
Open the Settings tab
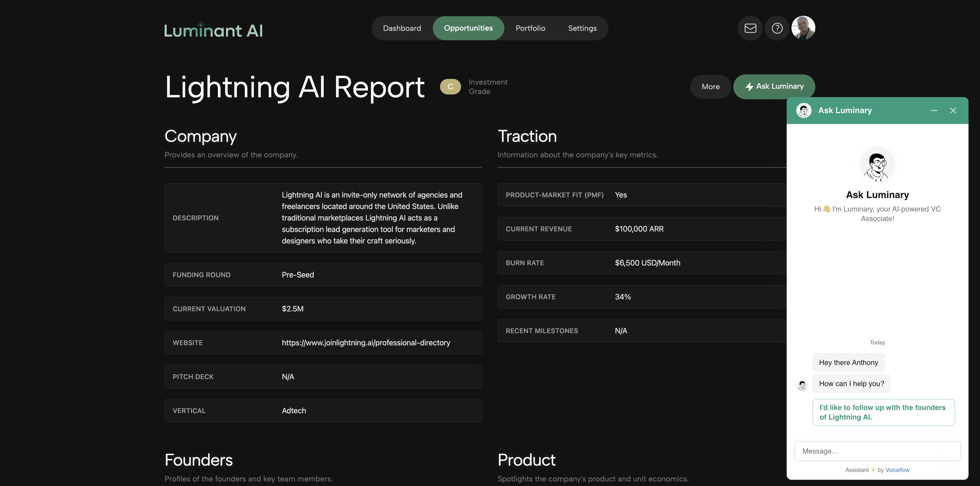582,28
